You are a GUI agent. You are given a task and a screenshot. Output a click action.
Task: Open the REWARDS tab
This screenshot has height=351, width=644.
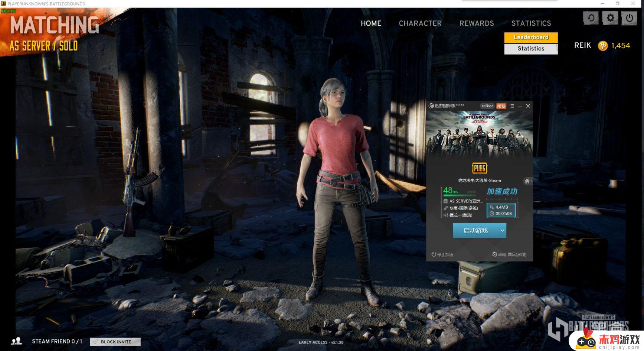pyautogui.click(x=477, y=23)
